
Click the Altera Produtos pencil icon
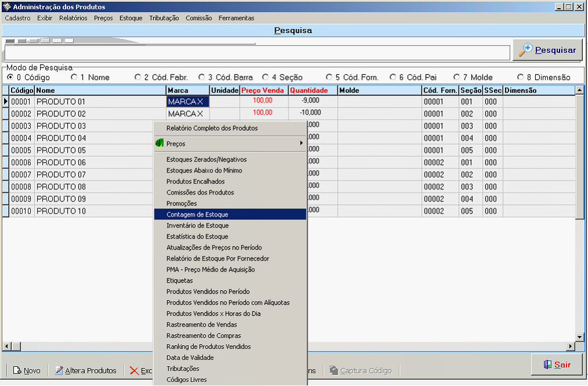[59, 370]
